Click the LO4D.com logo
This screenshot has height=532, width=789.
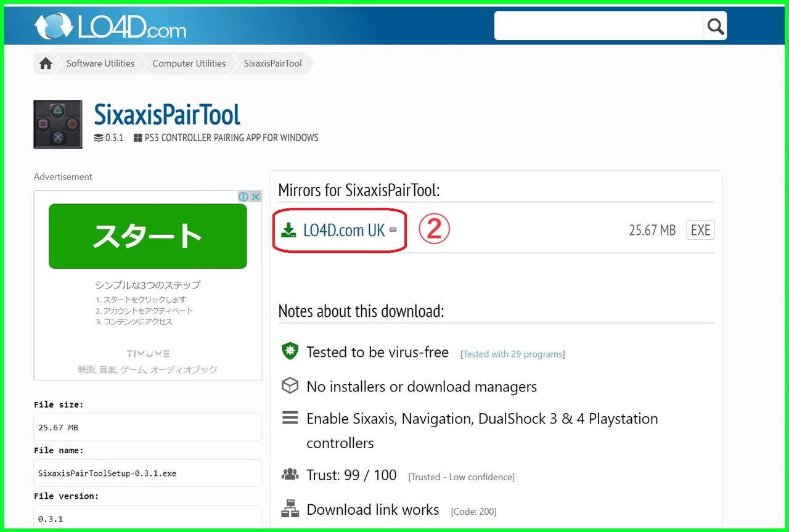(x=110, y=26)
